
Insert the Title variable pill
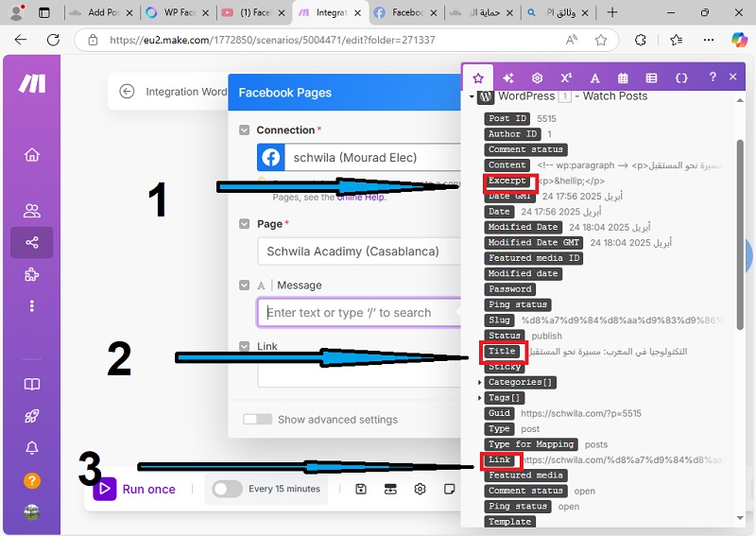[x=502, y=351]
